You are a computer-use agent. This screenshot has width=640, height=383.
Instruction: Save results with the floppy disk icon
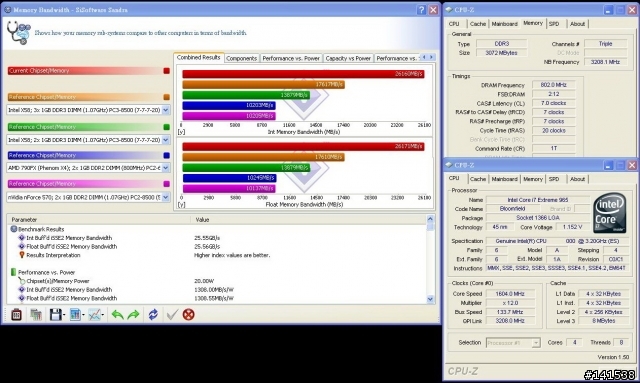click(x=55, y=314)
